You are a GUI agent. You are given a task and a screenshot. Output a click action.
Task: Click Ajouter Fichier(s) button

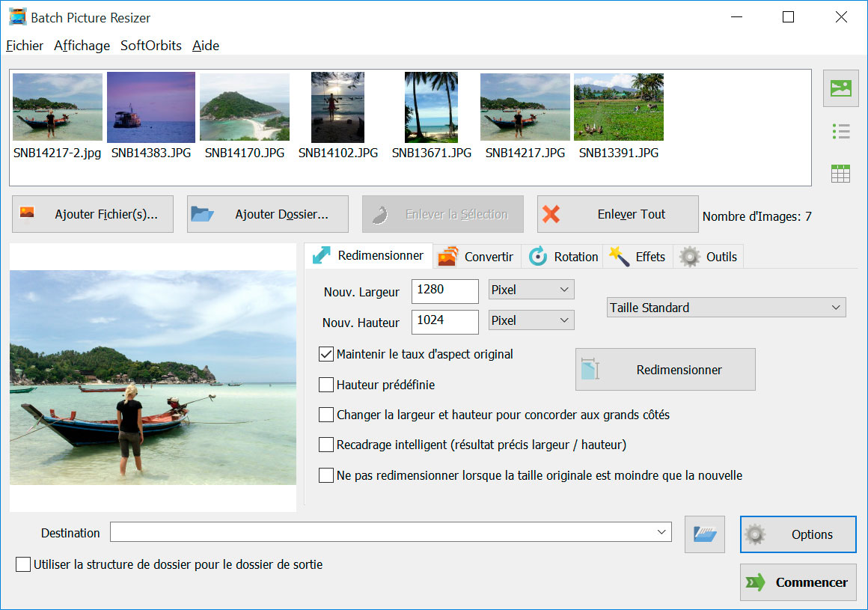[93, 215]
